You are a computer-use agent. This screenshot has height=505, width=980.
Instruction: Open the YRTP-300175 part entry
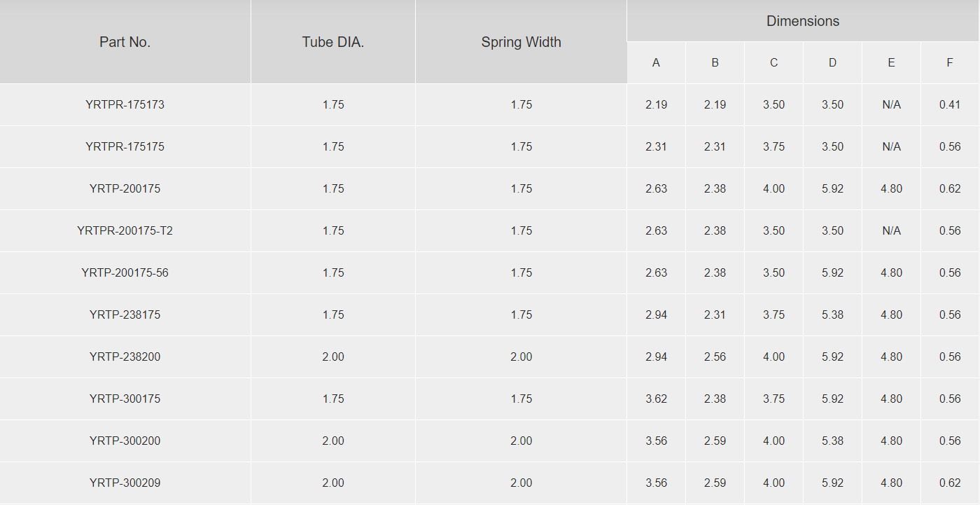(x=125, y=399)
